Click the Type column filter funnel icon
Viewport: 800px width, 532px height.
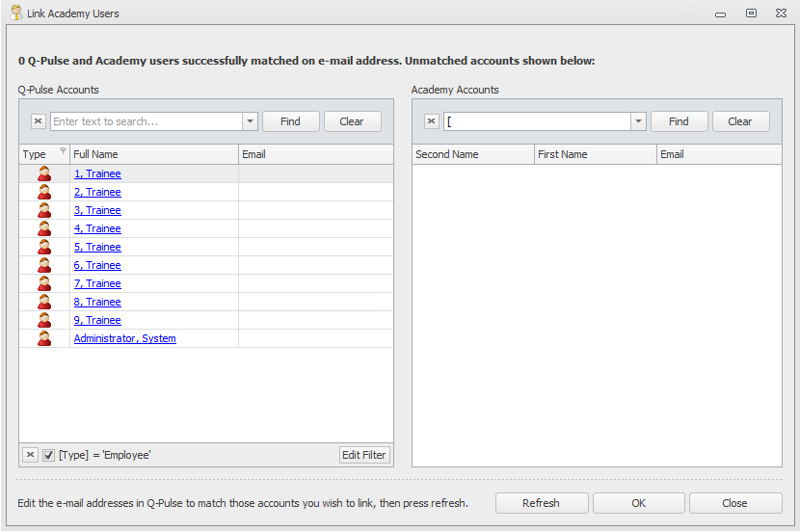coord(63,151)
